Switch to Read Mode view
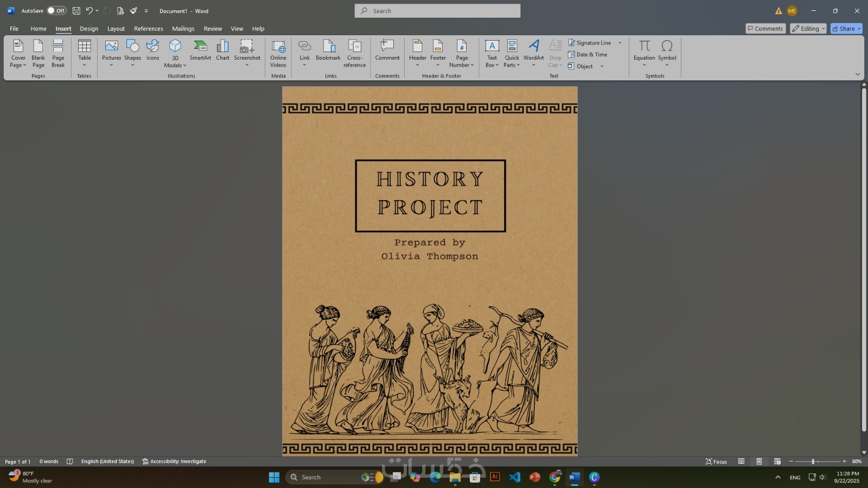This screenshot has width=868, height=488. (x=741, y=461)
